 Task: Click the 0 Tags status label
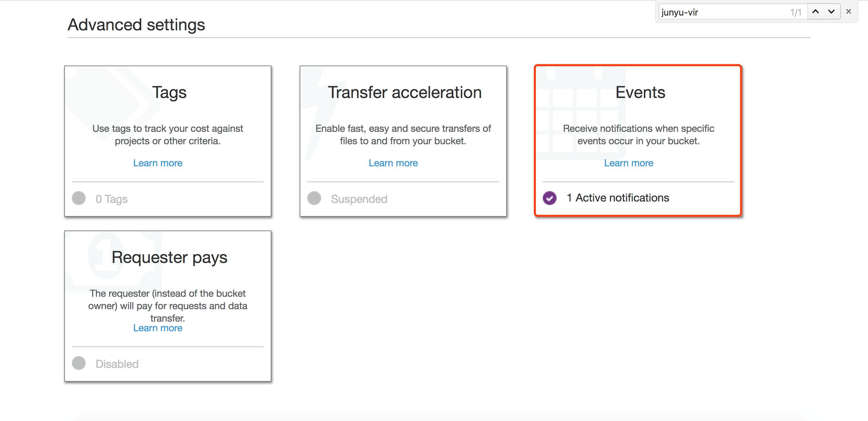pyautogui.click(x=112, y=199)
